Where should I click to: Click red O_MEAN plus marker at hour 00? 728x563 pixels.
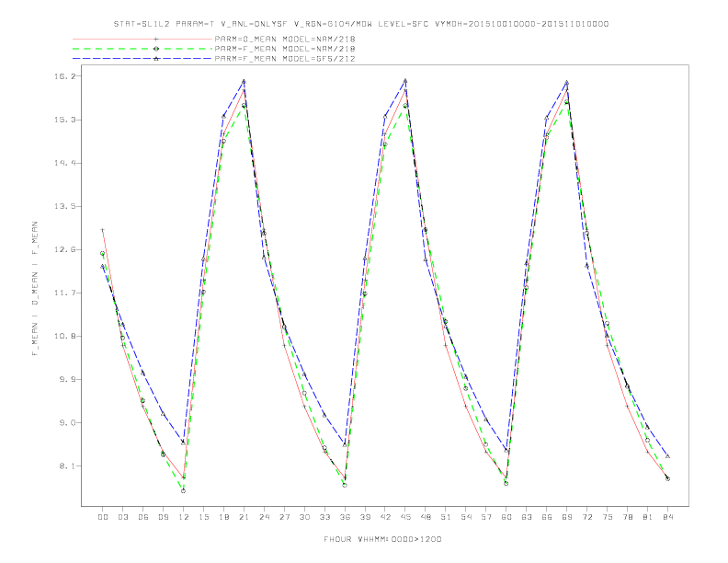[103, 230]
